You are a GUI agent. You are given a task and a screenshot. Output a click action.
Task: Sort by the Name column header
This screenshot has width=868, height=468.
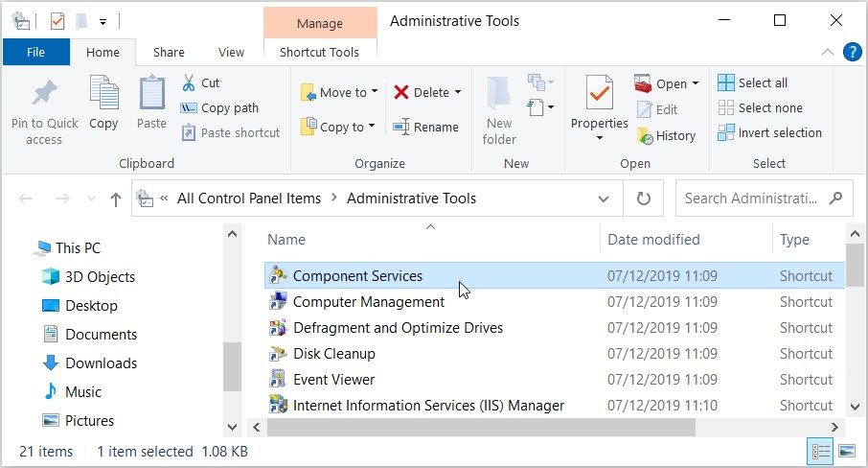(286, 239)
